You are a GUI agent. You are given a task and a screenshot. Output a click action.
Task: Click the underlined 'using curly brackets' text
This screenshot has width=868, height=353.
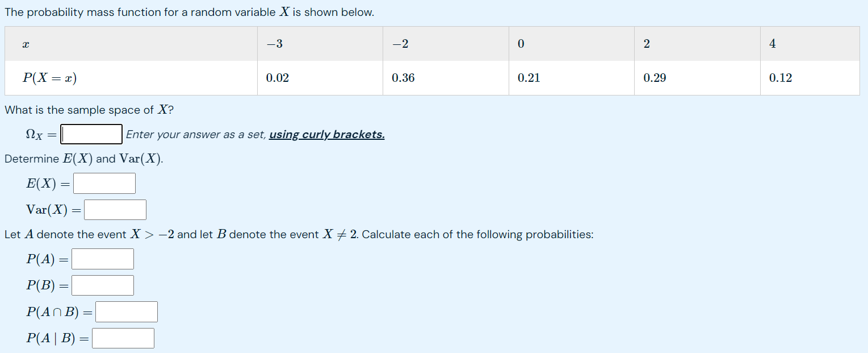coord(326,134)
